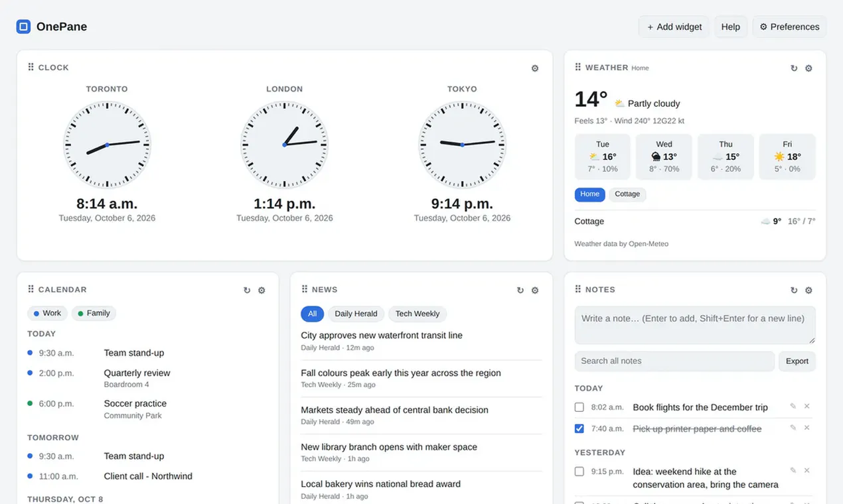Click the 'Write a note' text area
The width and height of the screenshot is (843, 504).
[x=695, y=325]
